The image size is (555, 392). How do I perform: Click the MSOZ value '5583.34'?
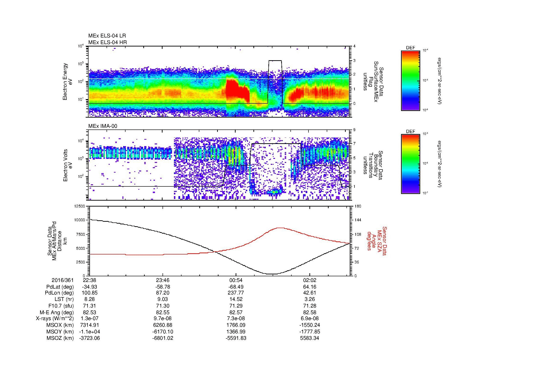click(310, 338)
